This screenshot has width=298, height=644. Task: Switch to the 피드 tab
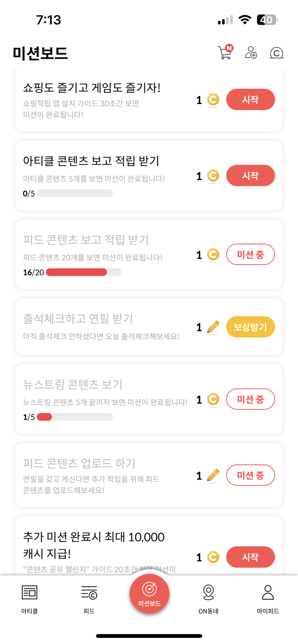coord(89,599)
